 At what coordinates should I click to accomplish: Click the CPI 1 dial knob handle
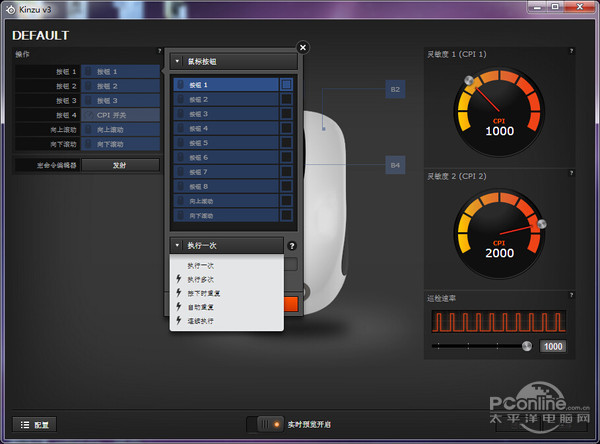[x=469, y=80]
